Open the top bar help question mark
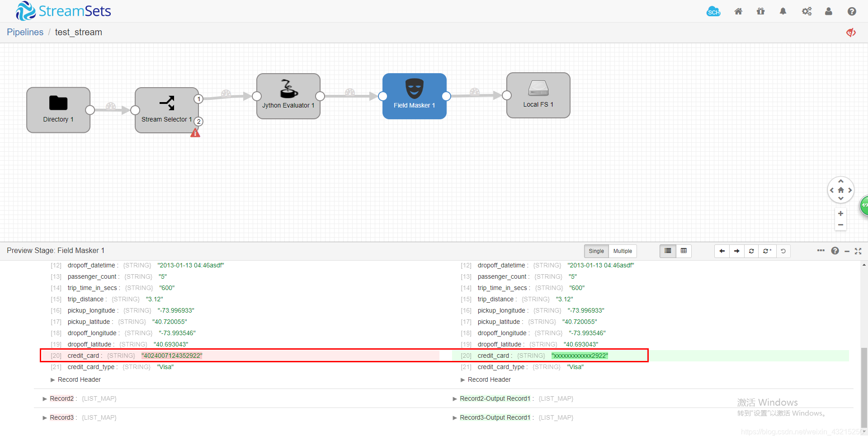 tap(852, 11)
